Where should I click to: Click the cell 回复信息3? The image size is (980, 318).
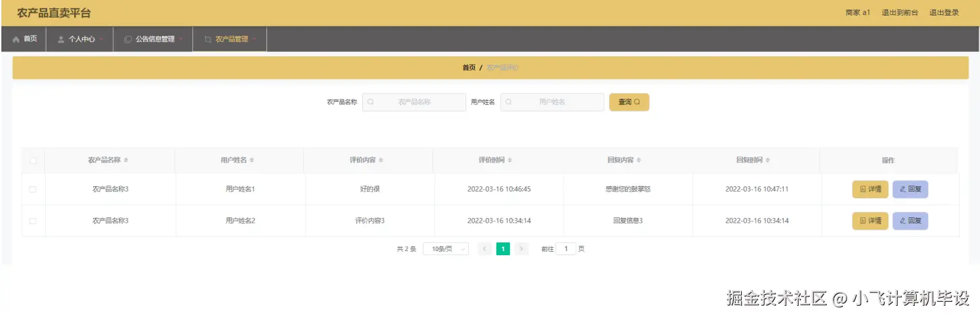pos(628,221)
